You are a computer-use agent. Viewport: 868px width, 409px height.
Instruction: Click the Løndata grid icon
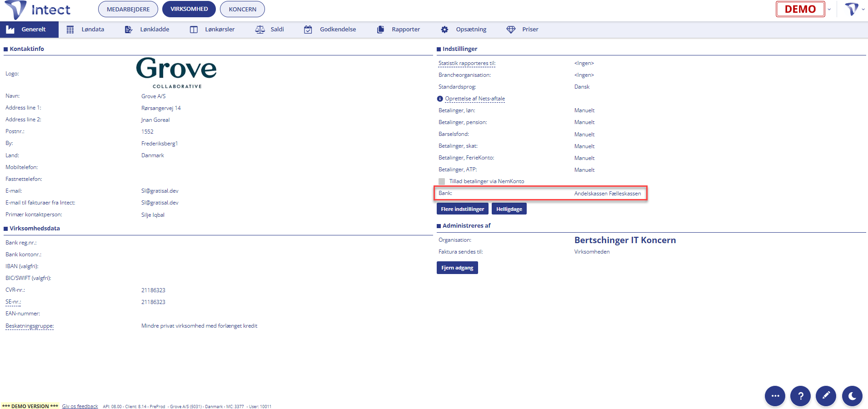click(x=70, y=30)
